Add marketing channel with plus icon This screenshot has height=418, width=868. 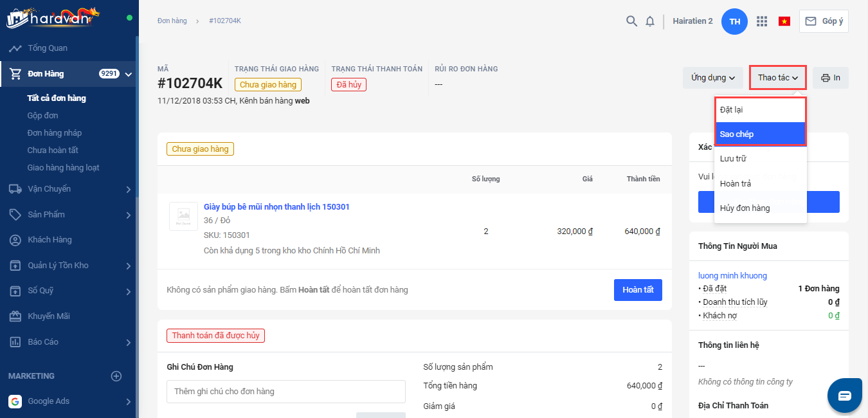click(x=116, y=376)
